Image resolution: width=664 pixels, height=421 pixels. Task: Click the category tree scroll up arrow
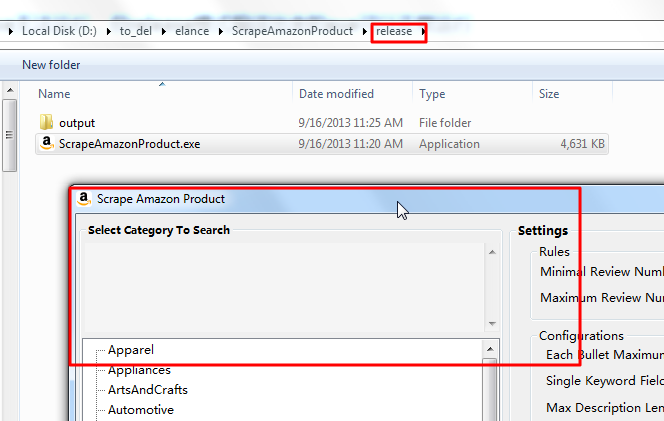click(490, 349)
